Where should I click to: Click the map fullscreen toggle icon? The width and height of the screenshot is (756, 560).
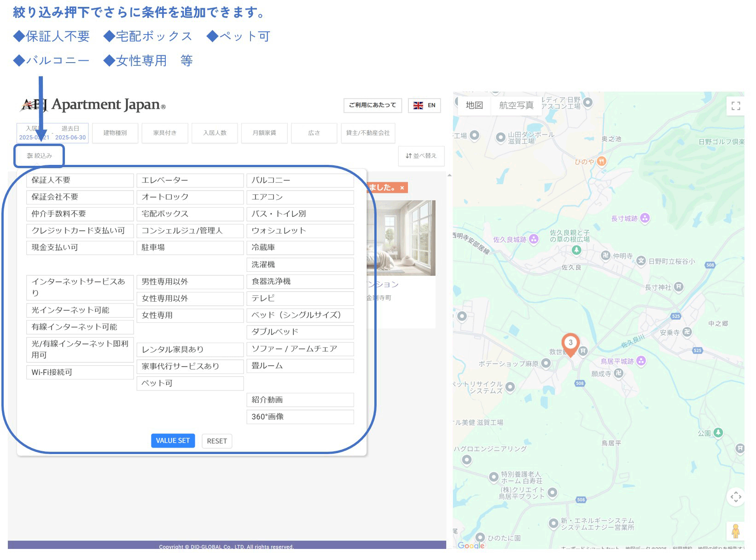(735, 106)
